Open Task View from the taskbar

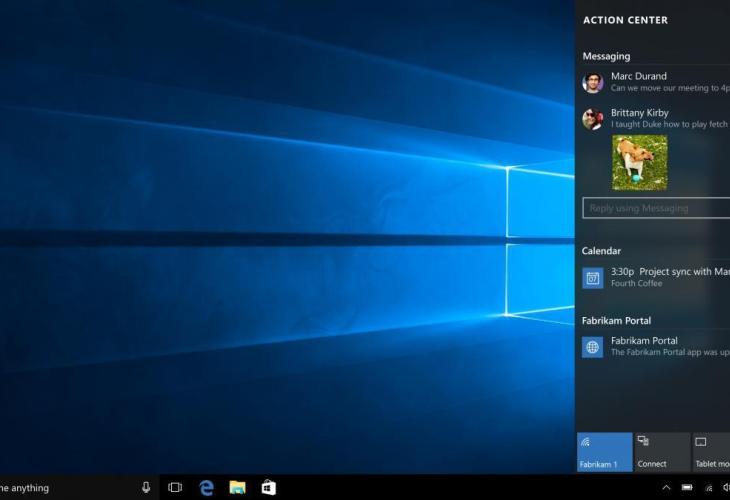pos(175,488)
